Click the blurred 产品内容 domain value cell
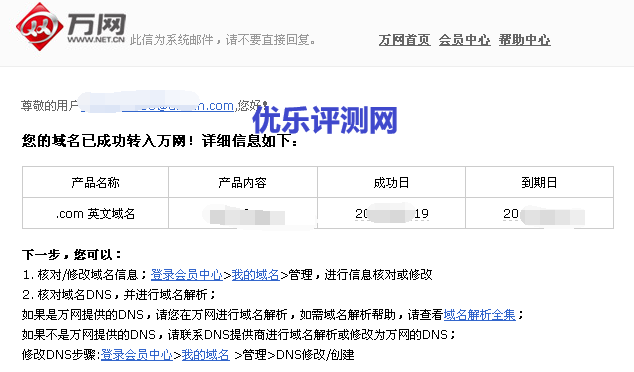This screenshot has height=372, width=634. coord(243,213)
